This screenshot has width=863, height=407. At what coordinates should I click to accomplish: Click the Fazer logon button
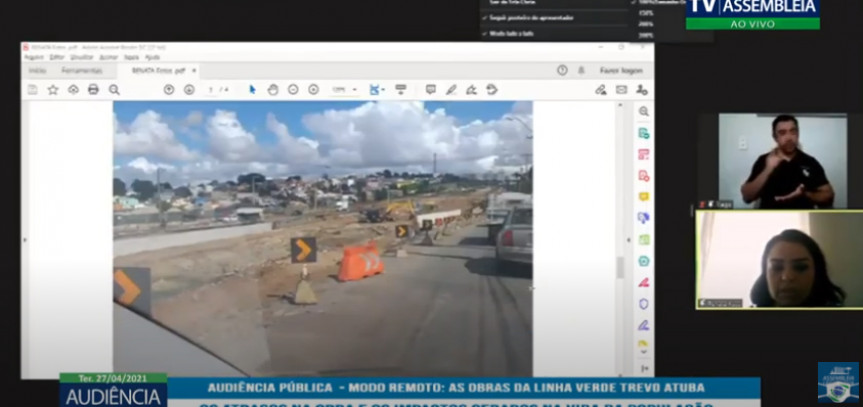point(621,71)
